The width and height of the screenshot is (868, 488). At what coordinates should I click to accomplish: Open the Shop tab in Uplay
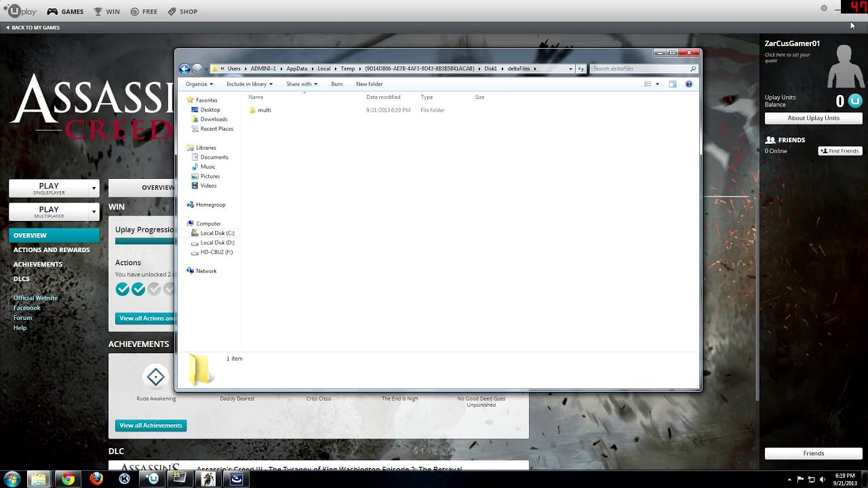pos(182,12)
